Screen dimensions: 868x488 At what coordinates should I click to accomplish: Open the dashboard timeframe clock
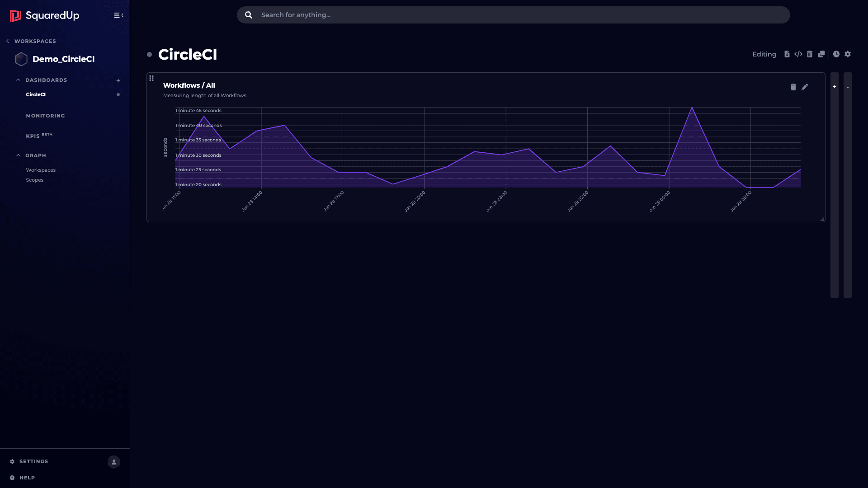[x=836, y=54]
